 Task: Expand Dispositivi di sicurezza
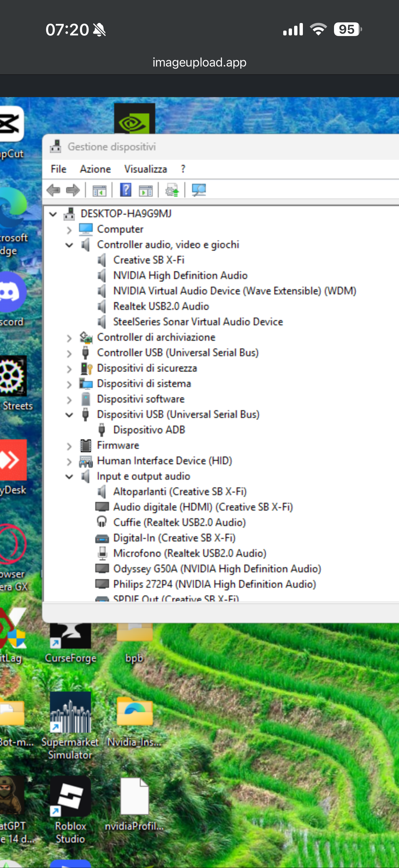tap(69, 369)
